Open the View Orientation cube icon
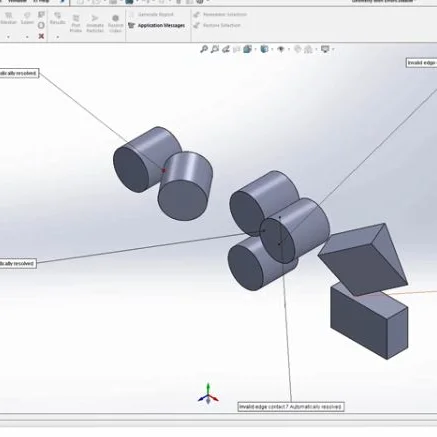Viewport: 437px width, 437px height. coord(247,49)
